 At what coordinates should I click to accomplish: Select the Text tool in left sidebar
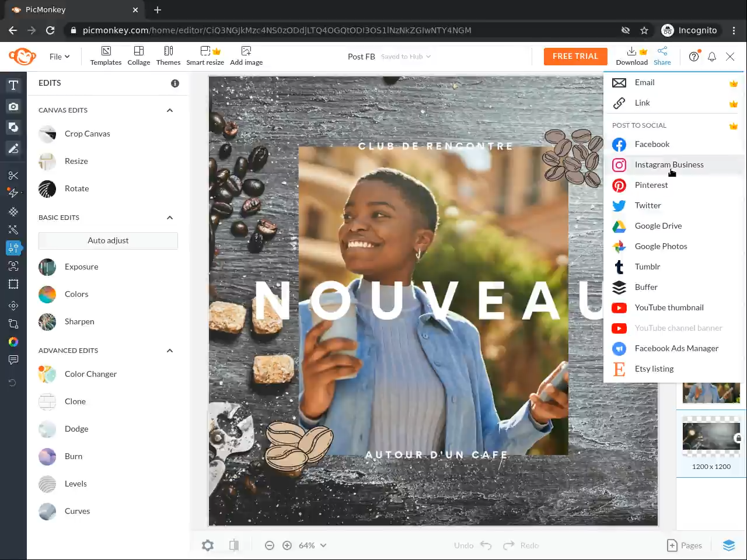pyautogui.click(x=13, y=85)
